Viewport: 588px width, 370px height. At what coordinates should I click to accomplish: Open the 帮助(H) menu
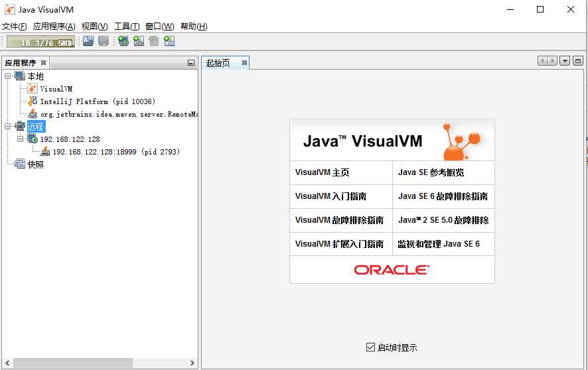click(x=194, y=27)
